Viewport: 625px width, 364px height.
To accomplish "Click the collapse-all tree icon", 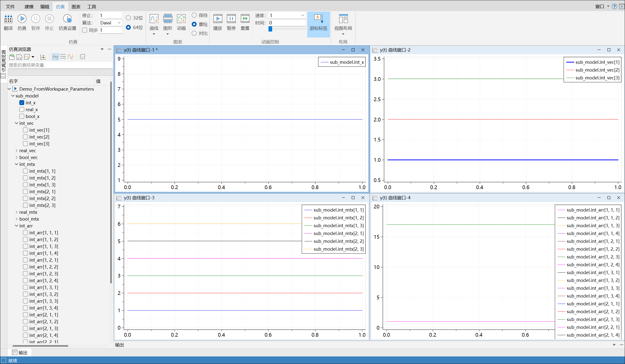I will [83, 57].
